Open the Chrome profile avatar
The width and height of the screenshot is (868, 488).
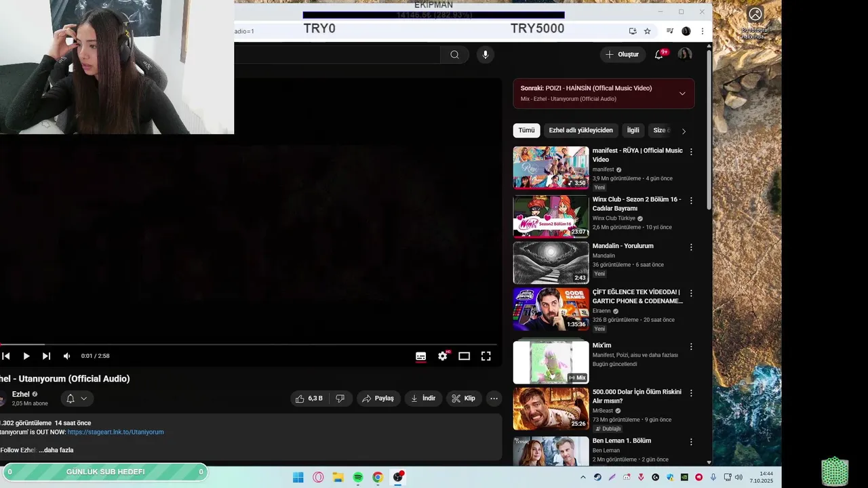686,31
